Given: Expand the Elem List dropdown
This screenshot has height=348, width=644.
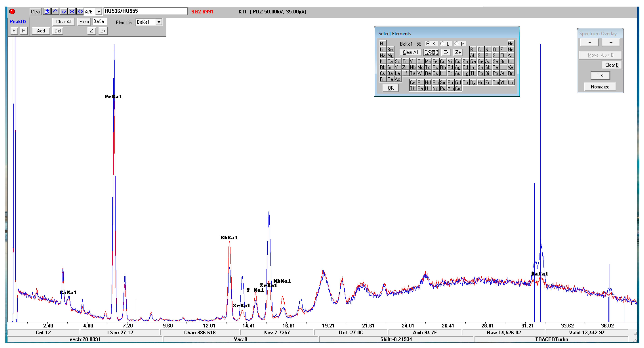Looking at the screenshot, I should (x=159, y=22).
